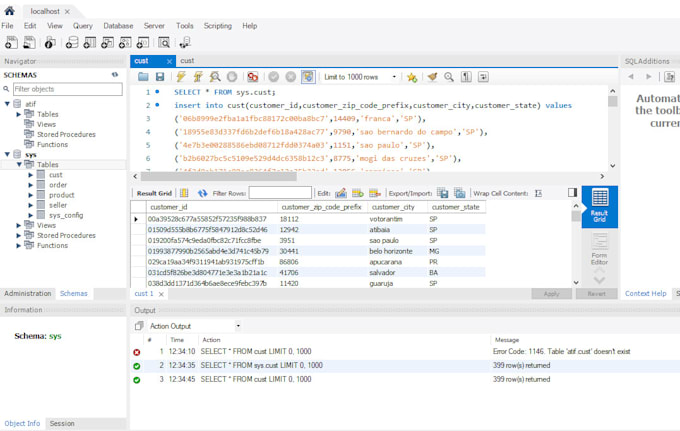Screen dimensions: 680x431
Task: Beautify query with broom icon
Action: click(x=432, y=77)
